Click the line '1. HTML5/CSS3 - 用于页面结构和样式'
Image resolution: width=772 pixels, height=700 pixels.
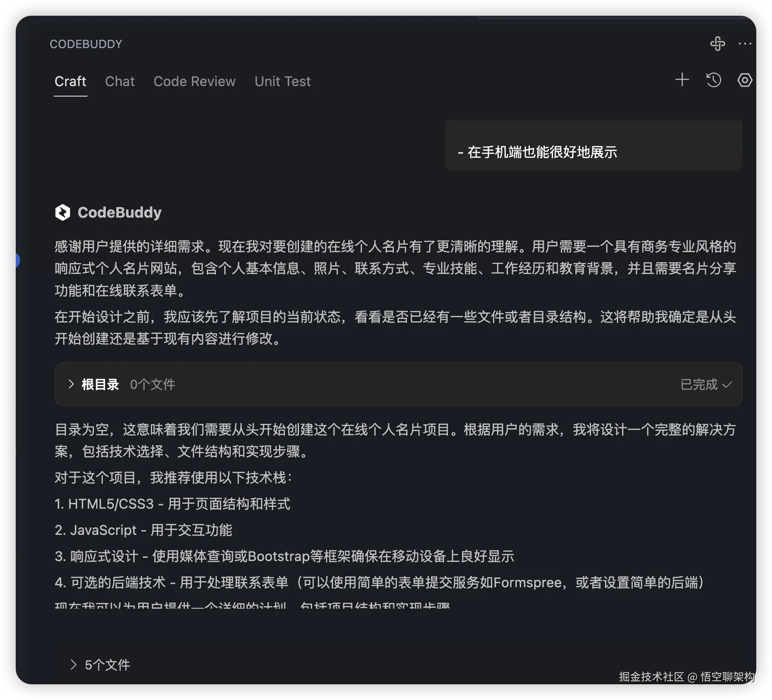[x=172, y=504]
